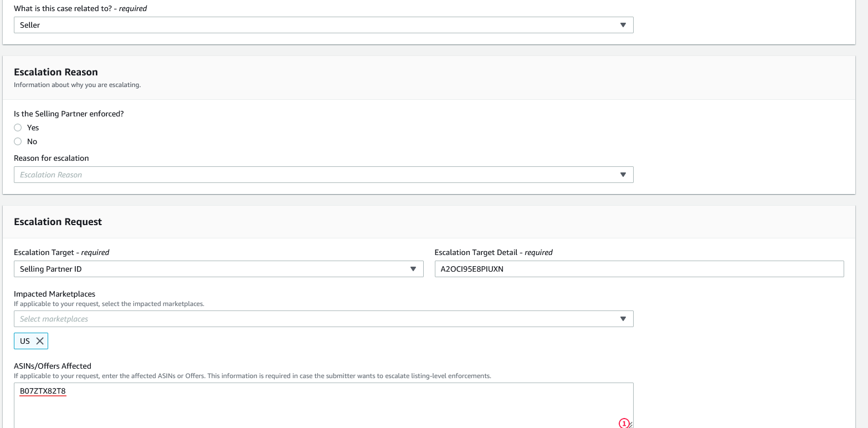Click the B07ZTX82T8 ASIN text
Viewport: 868px width, 428px height.
coord(43,391)
